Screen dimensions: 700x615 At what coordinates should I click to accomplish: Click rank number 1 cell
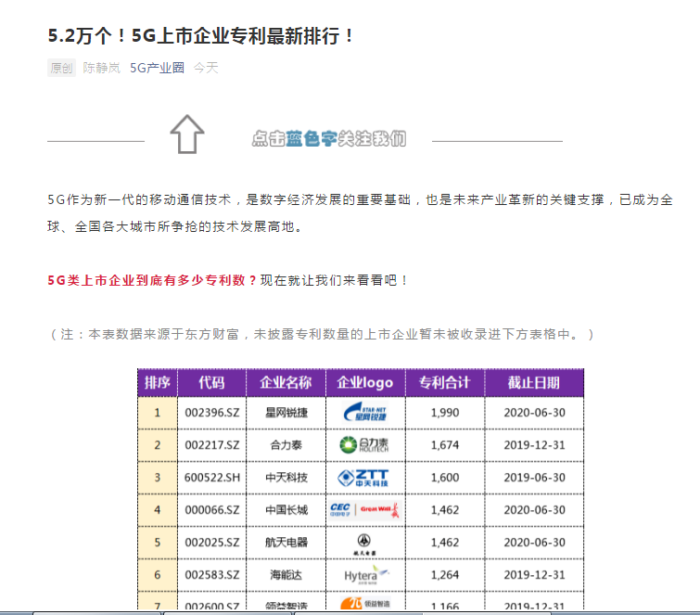coord(157,413)
